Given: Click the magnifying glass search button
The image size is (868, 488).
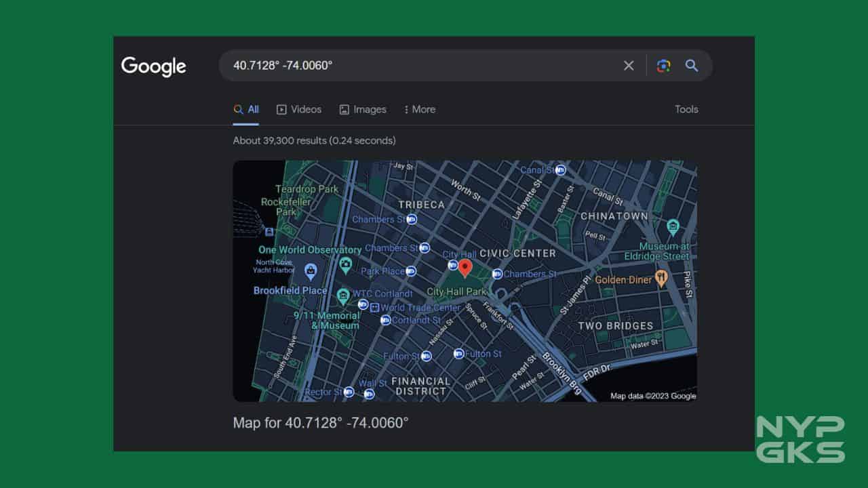Looking at the screenshot, I should 691,66.
